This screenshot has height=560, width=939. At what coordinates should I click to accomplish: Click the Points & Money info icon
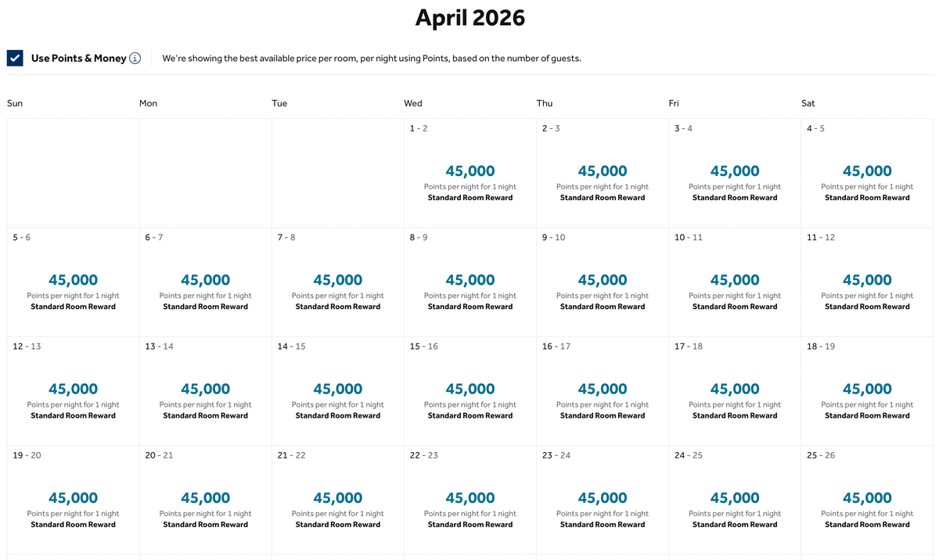135,58
